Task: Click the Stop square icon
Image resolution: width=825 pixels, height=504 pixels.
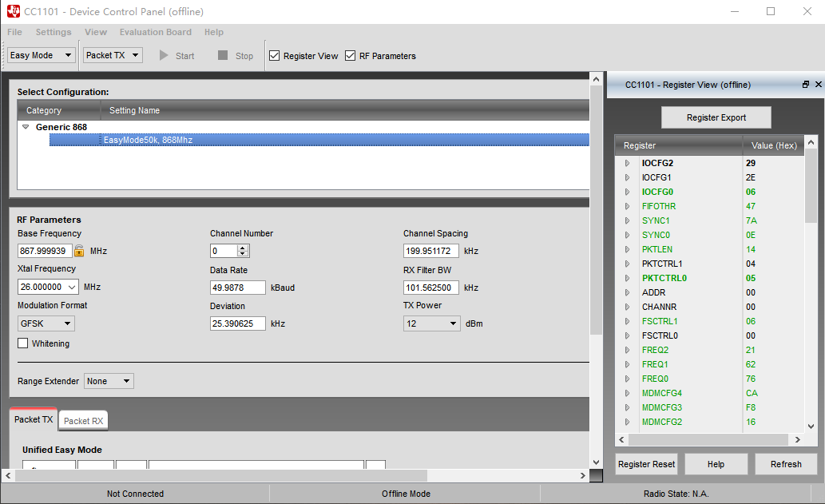Action: click(223, 55)
